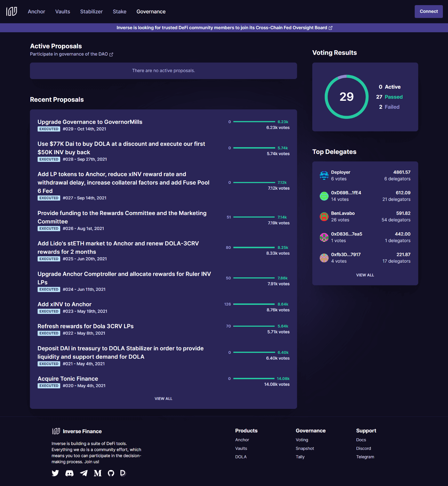Open the Vaults navigation item
Screen dimensions: 448x486
[x=63, y=12]
